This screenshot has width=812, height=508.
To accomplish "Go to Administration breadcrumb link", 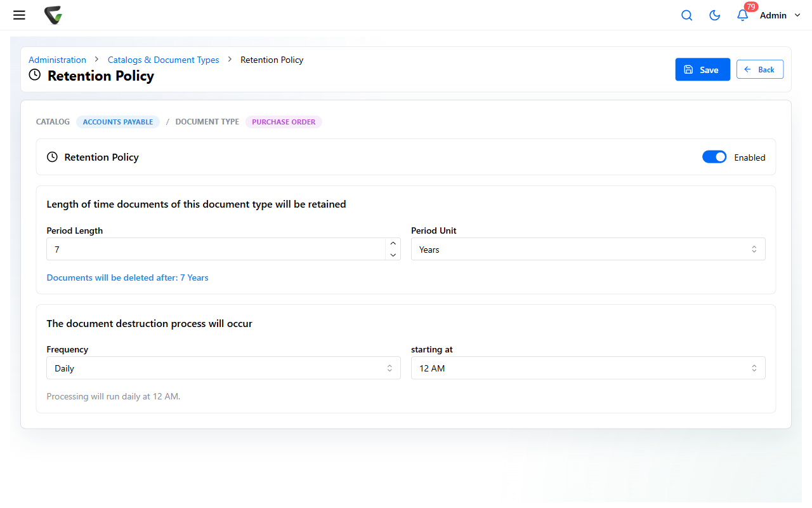I will (57, 60).
